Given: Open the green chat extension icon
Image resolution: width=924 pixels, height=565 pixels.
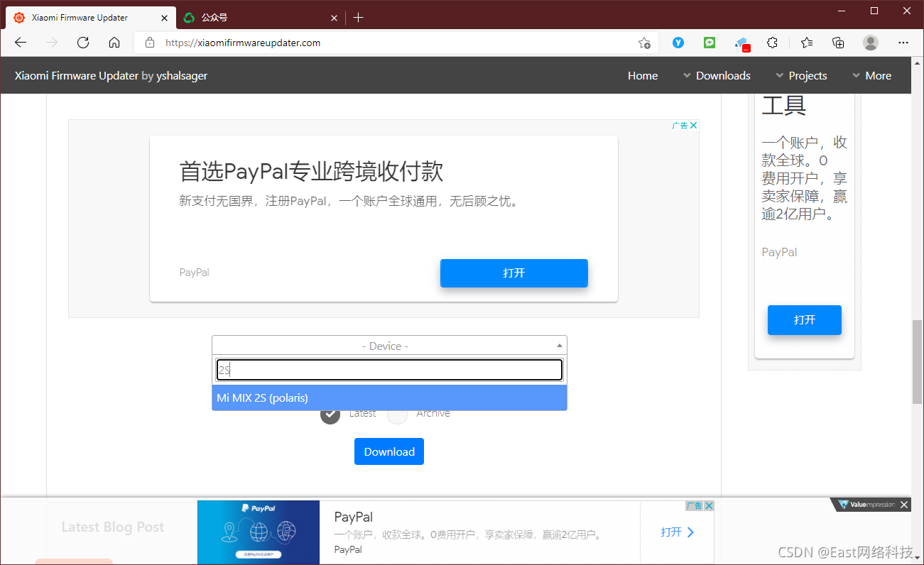Looking at the screenshot, I should click(x=710, y=43).
